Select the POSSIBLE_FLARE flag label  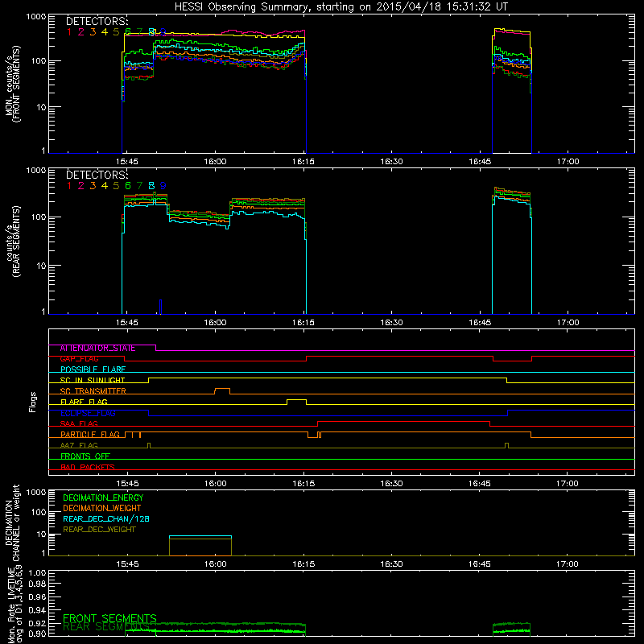pyautogui.click(x=93, y=369)
